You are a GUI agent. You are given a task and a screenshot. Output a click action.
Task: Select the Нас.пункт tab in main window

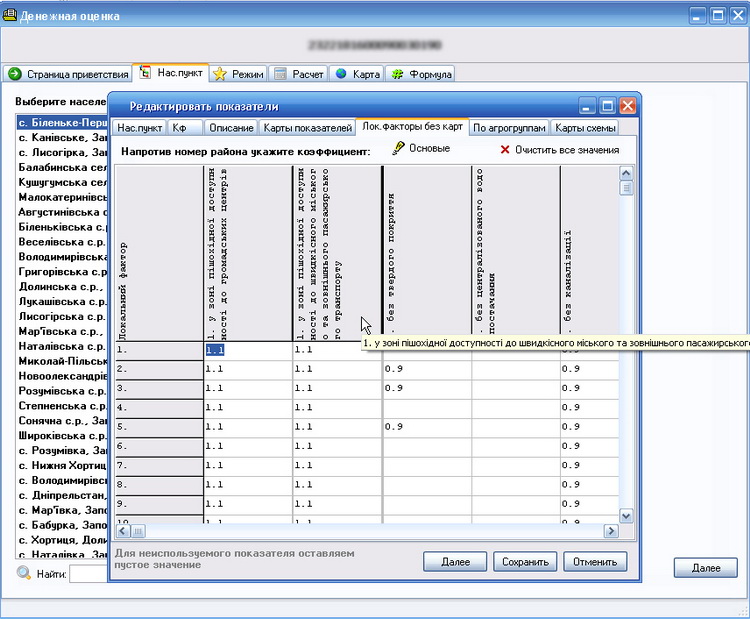coord(171,73)
